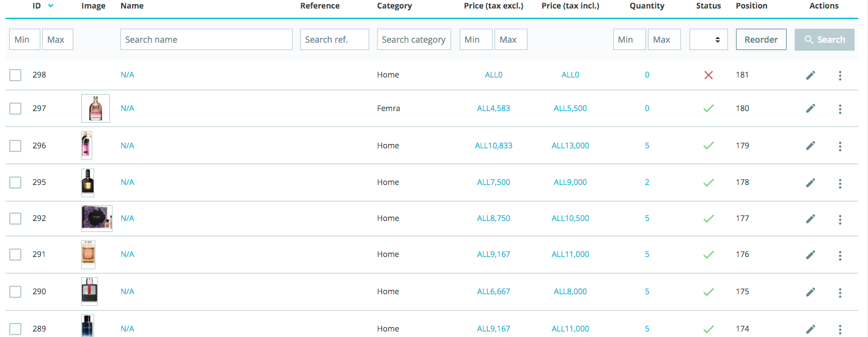This screenshot has height=337, width=868.
Task: Click the ID column sort arrow
Action: coord(51,6)
